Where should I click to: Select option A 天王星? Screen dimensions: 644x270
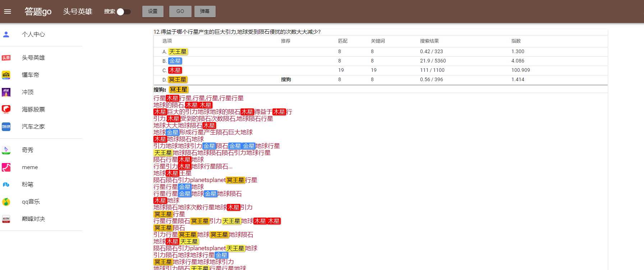pos(178,52)
